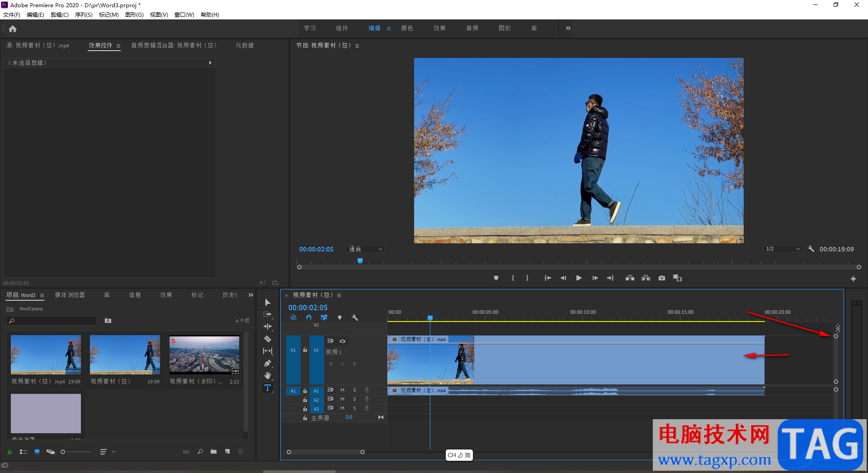This screenshot has height=473, width=868.
Task: Open the zoom level dropdown showing 适合
Action: coord(365,249)
